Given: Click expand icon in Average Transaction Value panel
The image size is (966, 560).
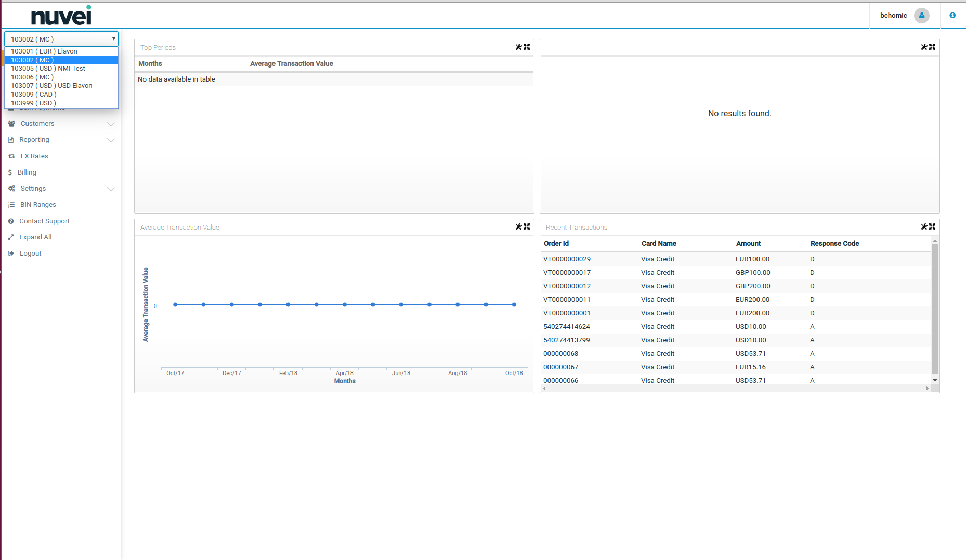Looking at the screenshot, I should point(527,226).
